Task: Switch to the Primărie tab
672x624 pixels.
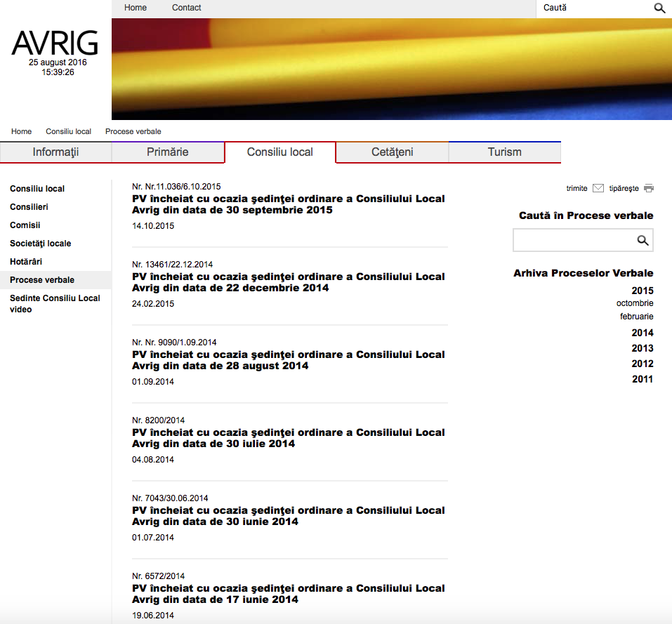Action: (168, 152)
